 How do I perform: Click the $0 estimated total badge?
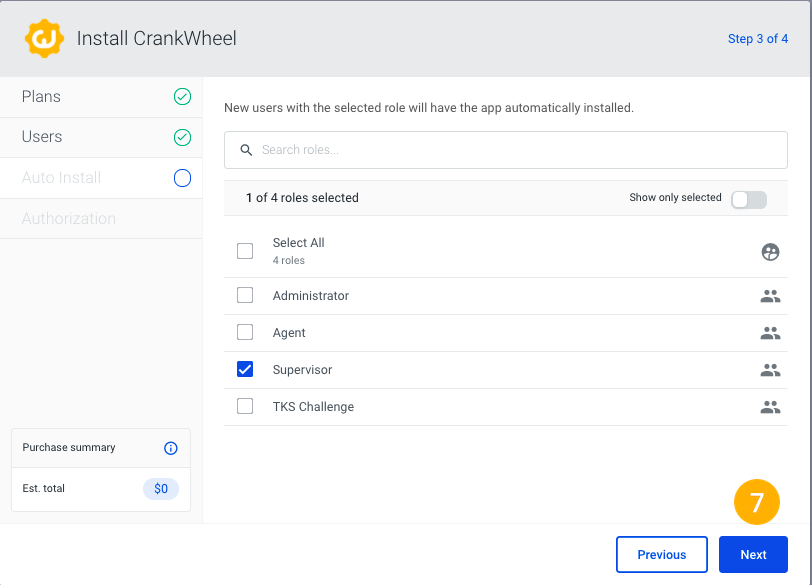161,489
